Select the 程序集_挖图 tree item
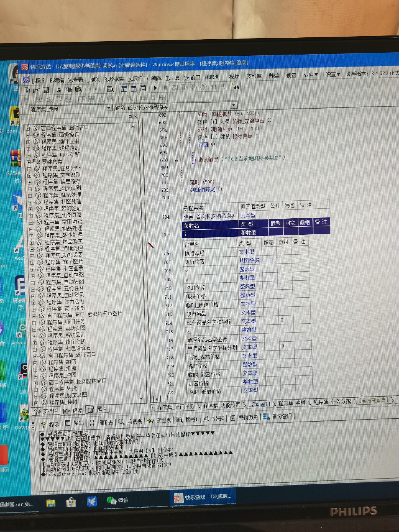The width and height of the screenshot is (399, 532). (x=62, y=375)
